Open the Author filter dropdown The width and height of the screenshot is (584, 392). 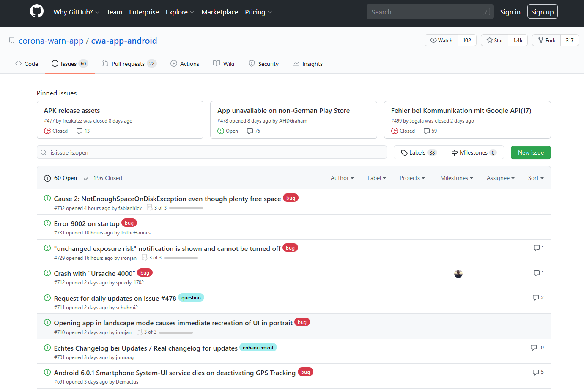pos(342,178)
